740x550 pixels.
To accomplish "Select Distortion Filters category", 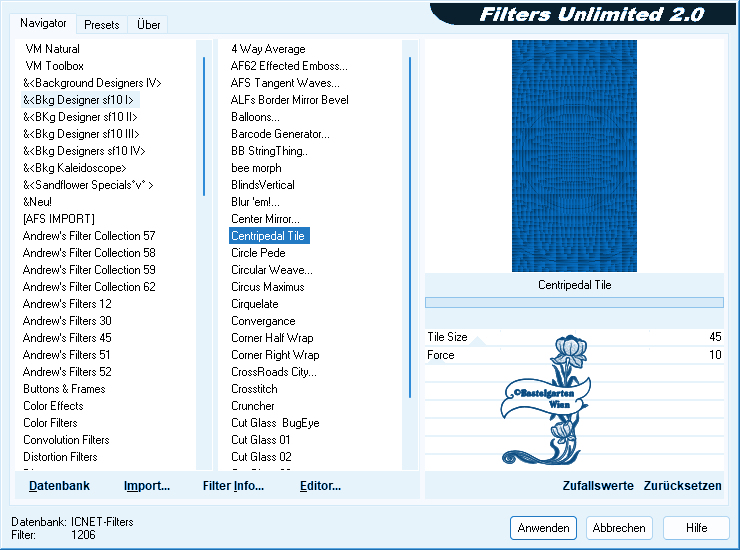I will [x=60, y=457].
